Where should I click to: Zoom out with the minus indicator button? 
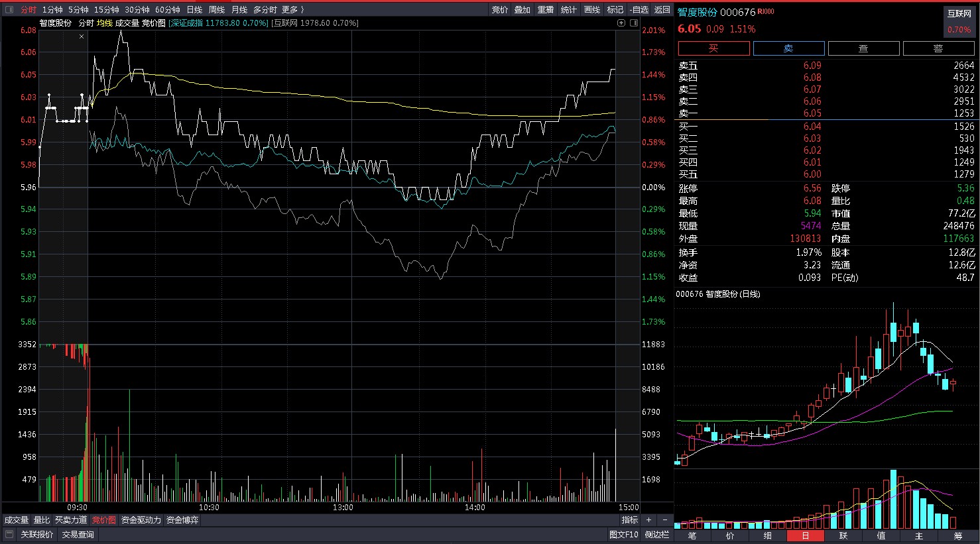click(x=665, y=520)
